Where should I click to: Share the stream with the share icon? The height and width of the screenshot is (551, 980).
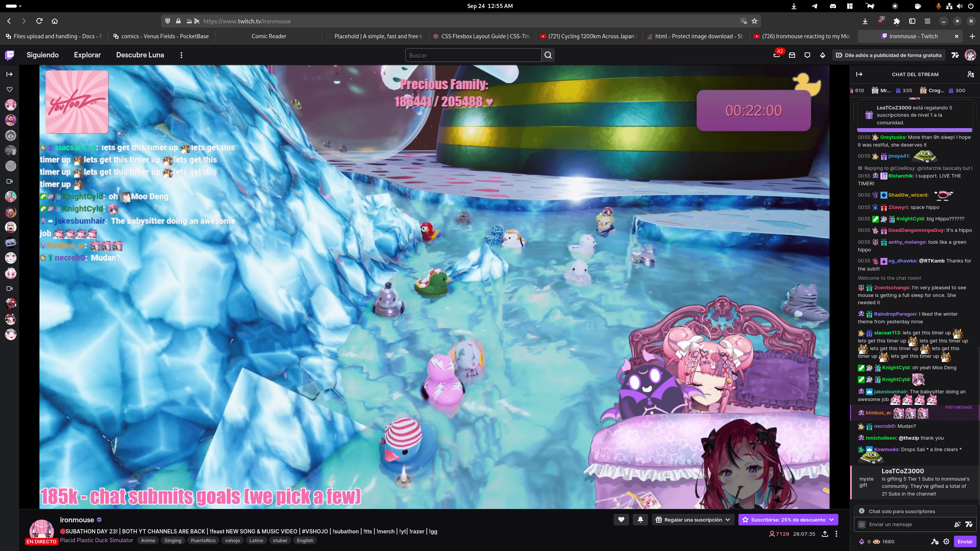pyautogui.click(x=825, y=534)
